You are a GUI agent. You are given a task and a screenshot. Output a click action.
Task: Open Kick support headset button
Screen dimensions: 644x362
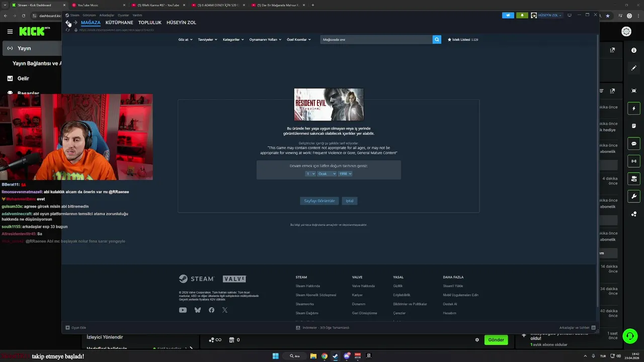coord(629,335)
